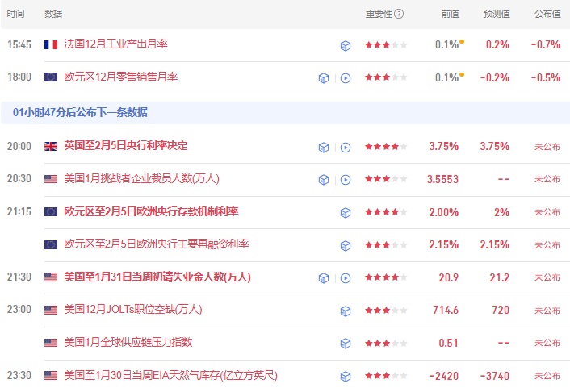Image resolution: width=570 pixels, height=392 pixels.
Task: Click the 前值 column header
Action: (x=450, y=14)
